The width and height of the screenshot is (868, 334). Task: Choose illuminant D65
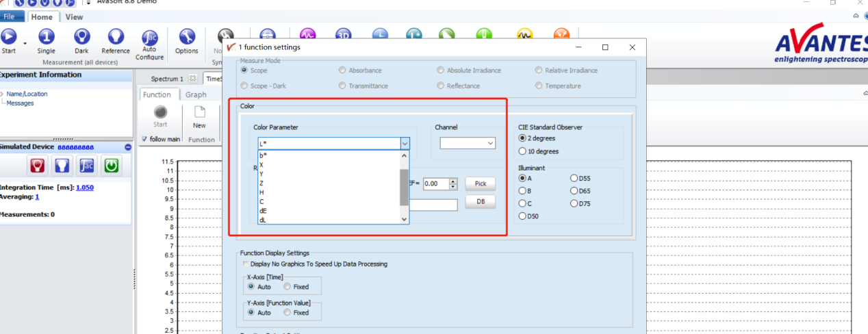coord(574,191)
